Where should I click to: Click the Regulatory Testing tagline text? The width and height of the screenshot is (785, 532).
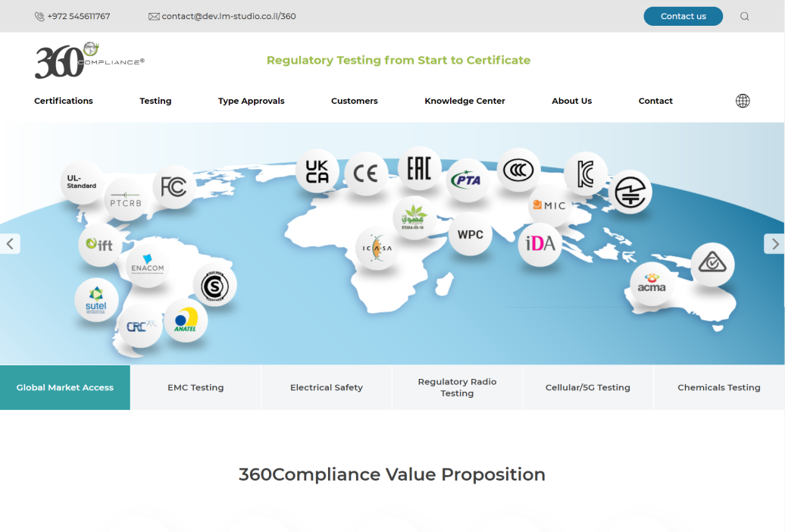pos(399,60)
